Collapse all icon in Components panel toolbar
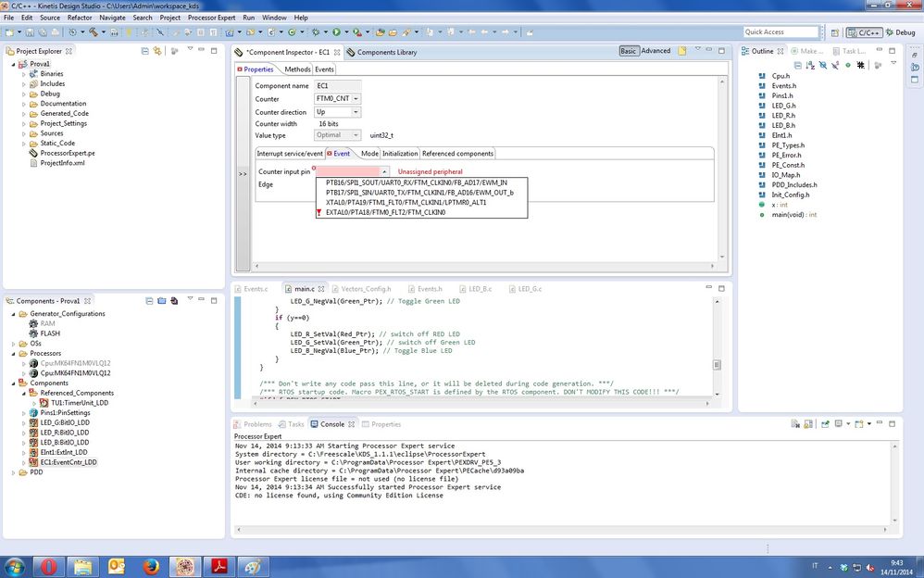 coord(149,301)
